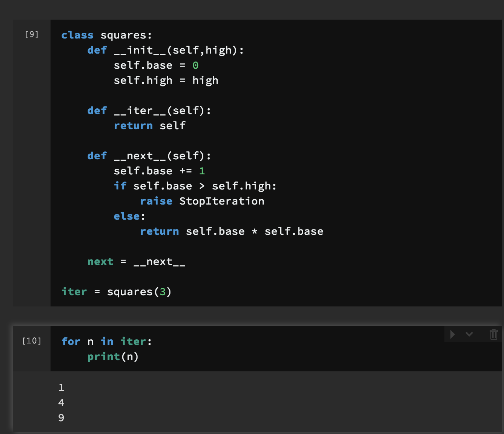The image size is (504, 434).
Task: Place cursor on 'self.base += 1'
Action: coord(159,171)
